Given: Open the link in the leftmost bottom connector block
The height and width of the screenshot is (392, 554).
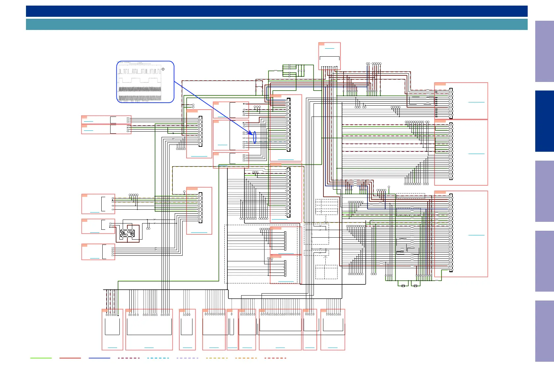Looking at the screenshot, I should tap(113, 348).
